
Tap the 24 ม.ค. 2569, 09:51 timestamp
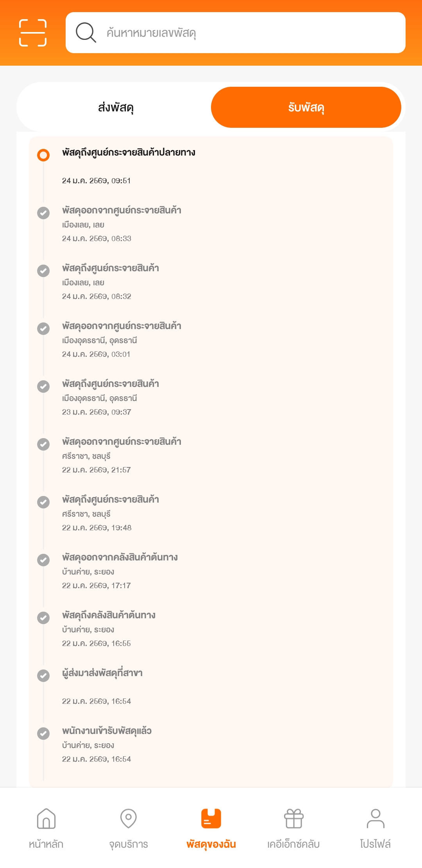[97, 181]
